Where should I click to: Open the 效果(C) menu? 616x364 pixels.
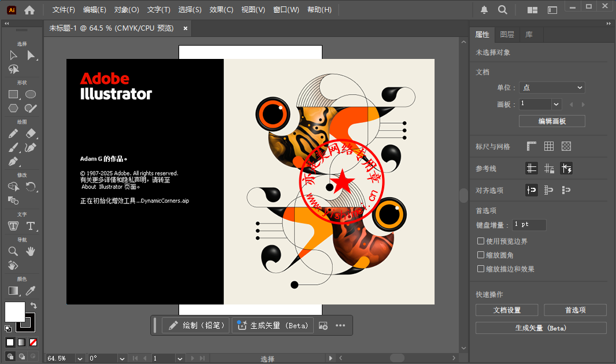click(x=221, y=10)
